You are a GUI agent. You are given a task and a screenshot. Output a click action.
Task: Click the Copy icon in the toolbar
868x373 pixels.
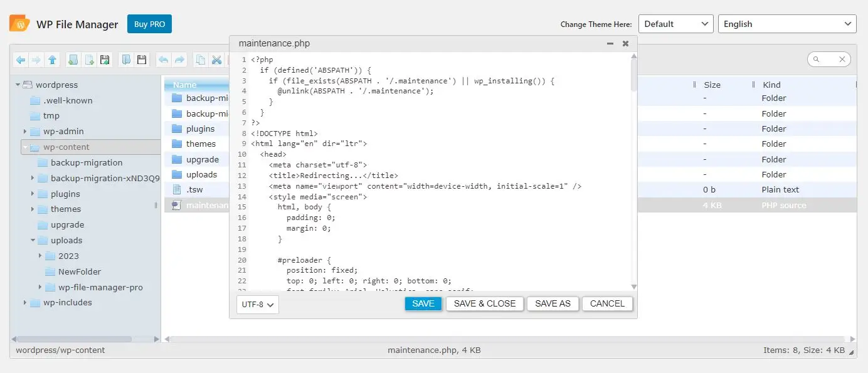tap(201, 59)
